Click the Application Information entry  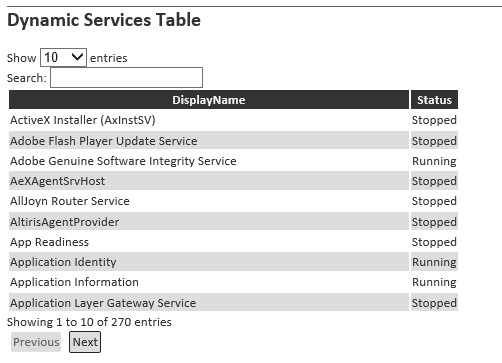(x=74, y=282)
